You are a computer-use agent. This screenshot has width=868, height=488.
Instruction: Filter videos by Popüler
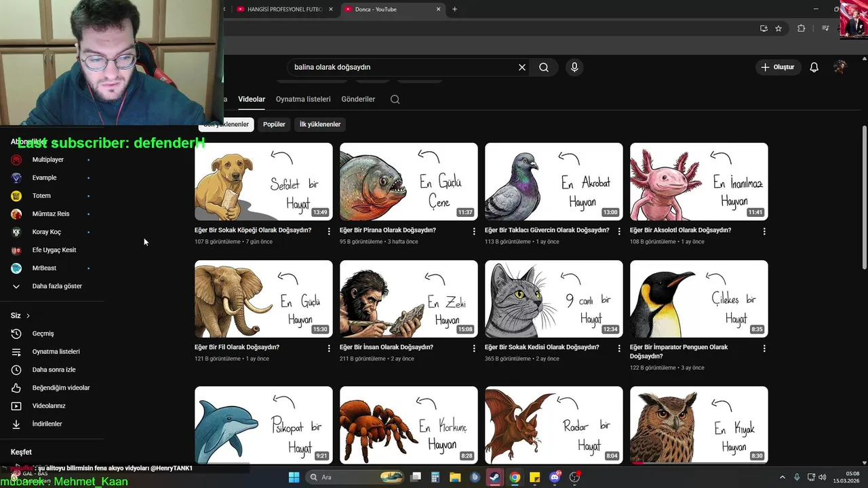(274, 124)
